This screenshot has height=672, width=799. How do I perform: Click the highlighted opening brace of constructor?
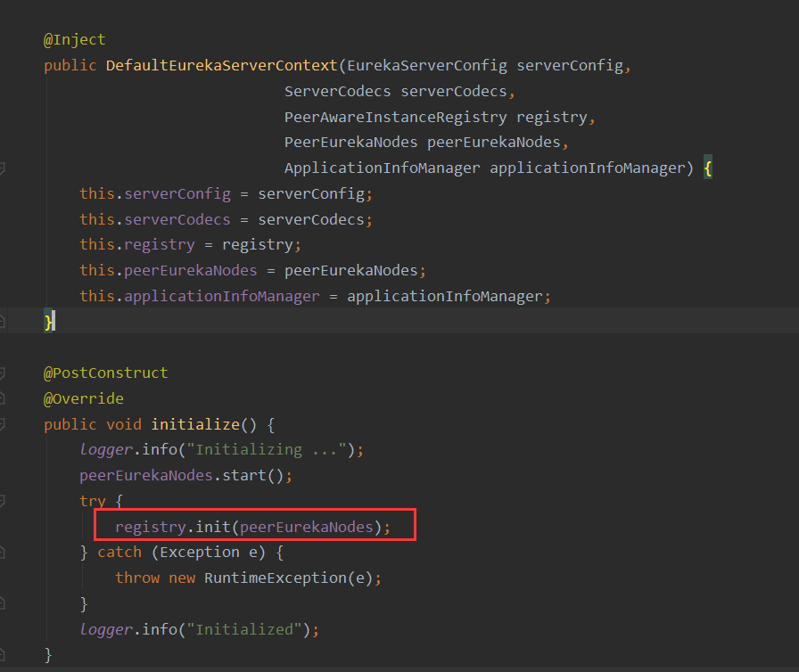(708, 168)
